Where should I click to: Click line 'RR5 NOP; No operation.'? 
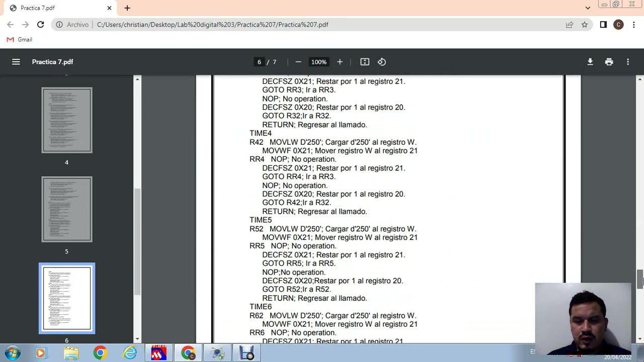pos(293,246)
